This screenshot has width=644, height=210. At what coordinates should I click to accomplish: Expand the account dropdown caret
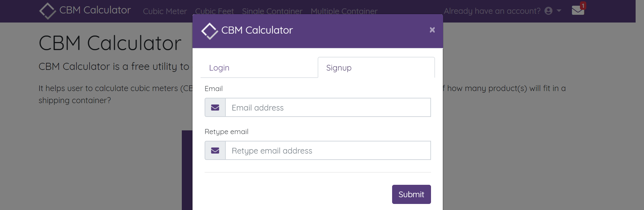pyautogui.click(x=559, y=11)
